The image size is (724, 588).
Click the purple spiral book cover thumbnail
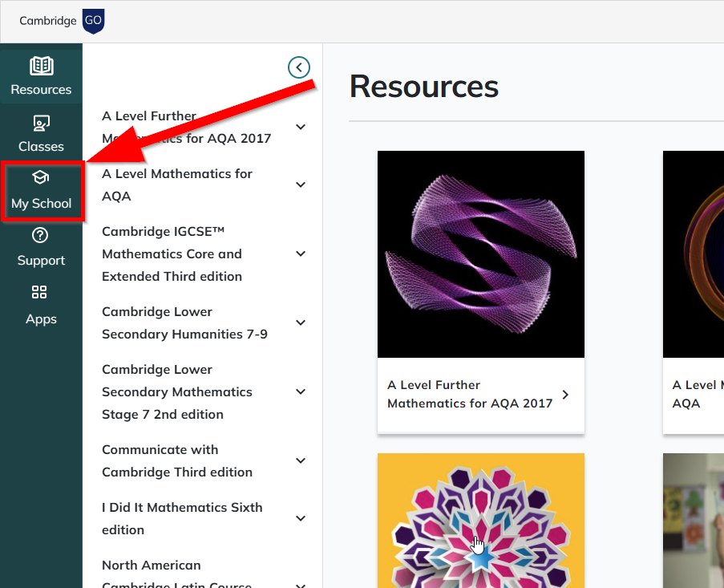coord(481,254)
